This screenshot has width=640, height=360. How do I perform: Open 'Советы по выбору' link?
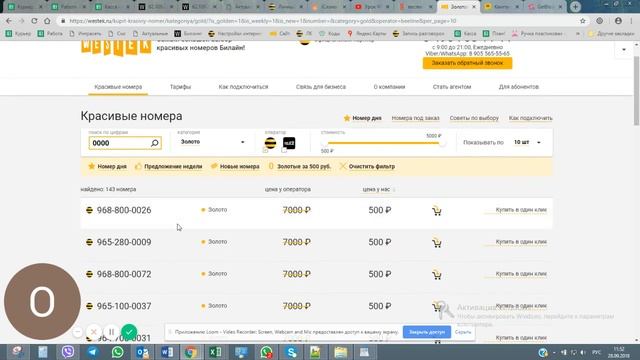tap(474, 118)
